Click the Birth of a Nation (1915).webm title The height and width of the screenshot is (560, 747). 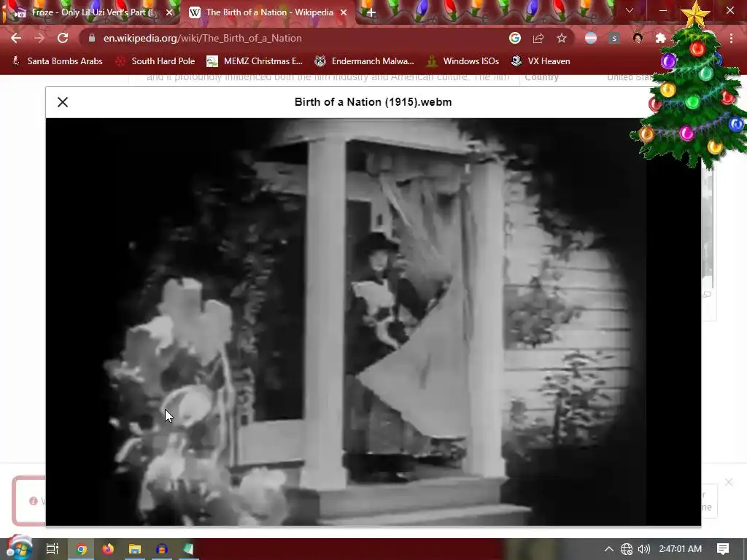pyautogui.click(x=373, y=102)
